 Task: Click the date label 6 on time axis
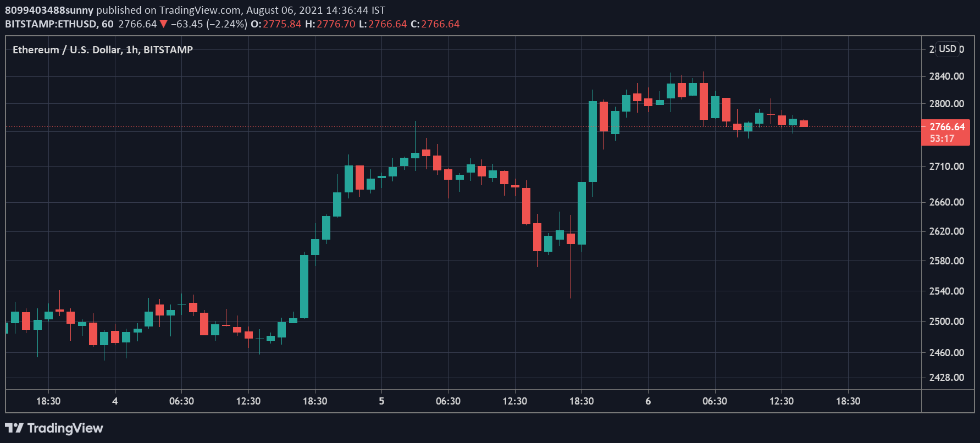(x=648, y=401)
